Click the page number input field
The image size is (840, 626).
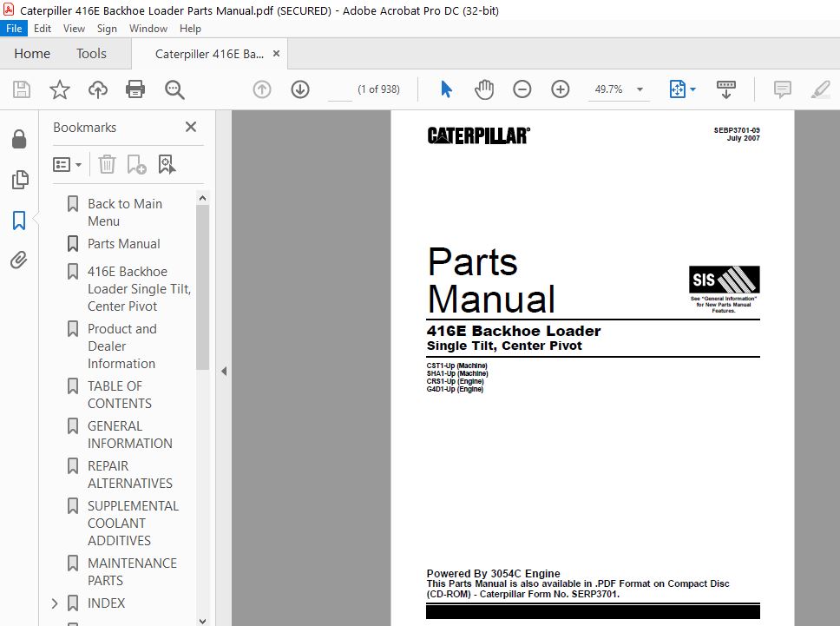[x=339, y=89]
